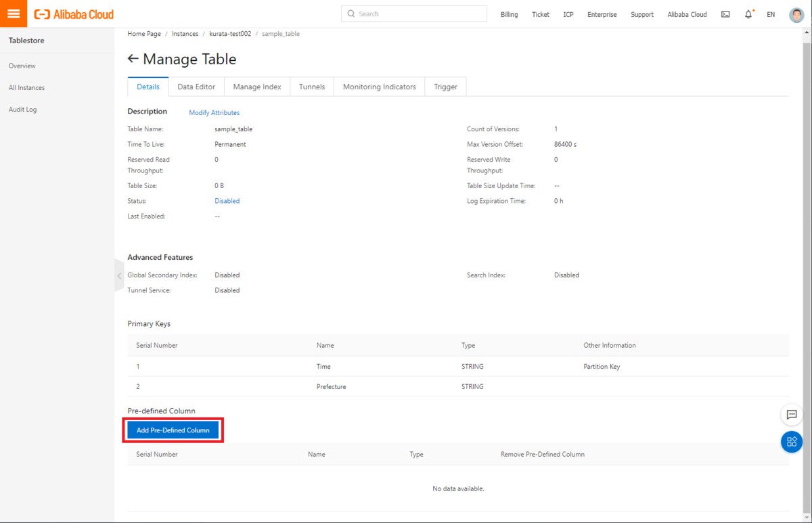Viewport: 812px width, 523px height.
Task: Open Alibaba Cloud top navigation link
Action: click(687, 14)
